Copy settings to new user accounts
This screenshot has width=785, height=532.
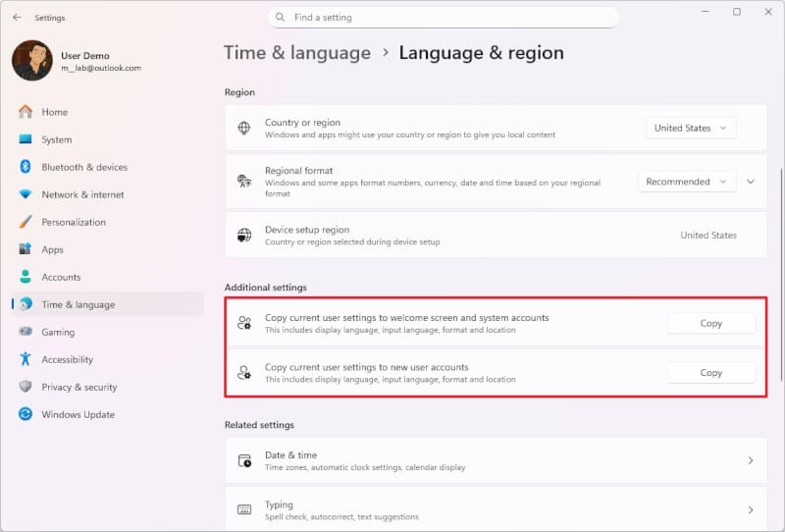[710, 372]
